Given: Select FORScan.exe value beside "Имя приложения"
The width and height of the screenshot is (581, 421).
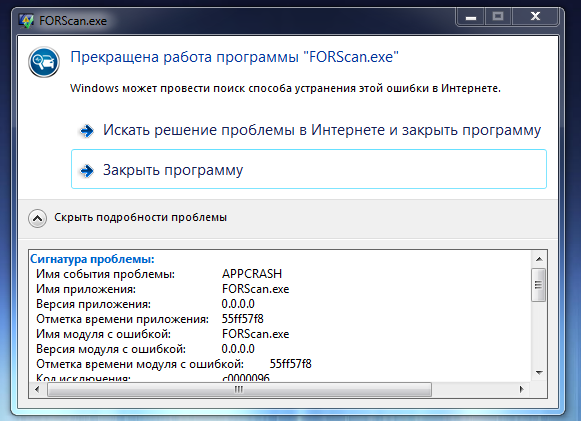Looking at the screenshot, I should pyautogui.click(x=255, y=289).
